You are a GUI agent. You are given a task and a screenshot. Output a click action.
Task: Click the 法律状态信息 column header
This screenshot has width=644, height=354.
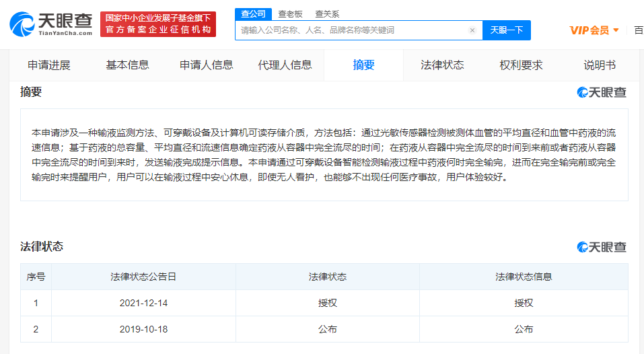pyautogui.click(x=524, y=277)
